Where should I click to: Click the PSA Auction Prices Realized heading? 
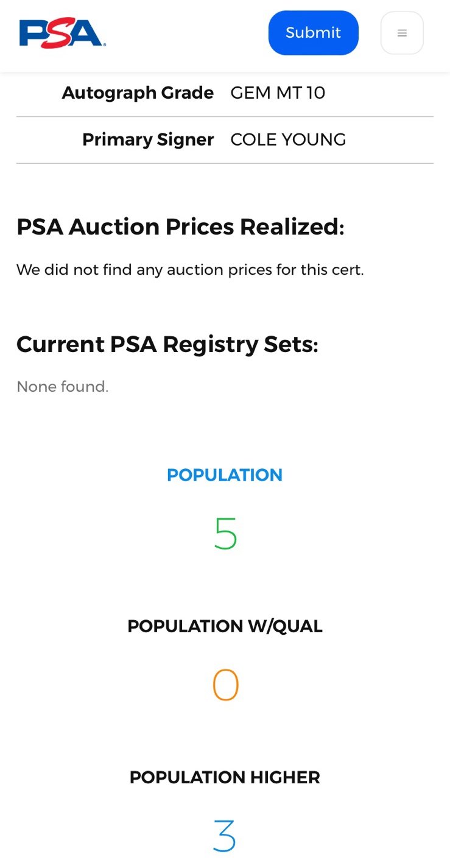(180, 227)
